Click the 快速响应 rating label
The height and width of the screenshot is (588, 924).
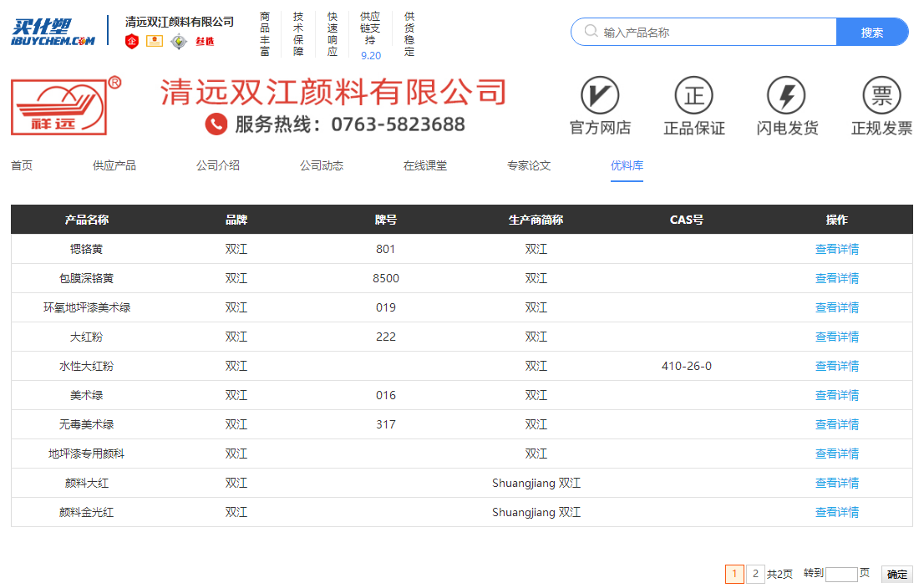pos(333,34)
